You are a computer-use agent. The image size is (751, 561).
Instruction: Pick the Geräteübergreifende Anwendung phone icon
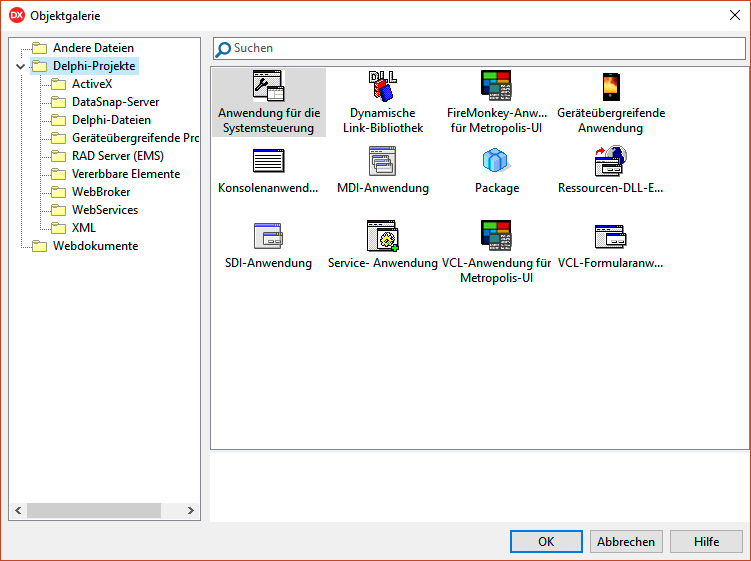pos(611,87)
